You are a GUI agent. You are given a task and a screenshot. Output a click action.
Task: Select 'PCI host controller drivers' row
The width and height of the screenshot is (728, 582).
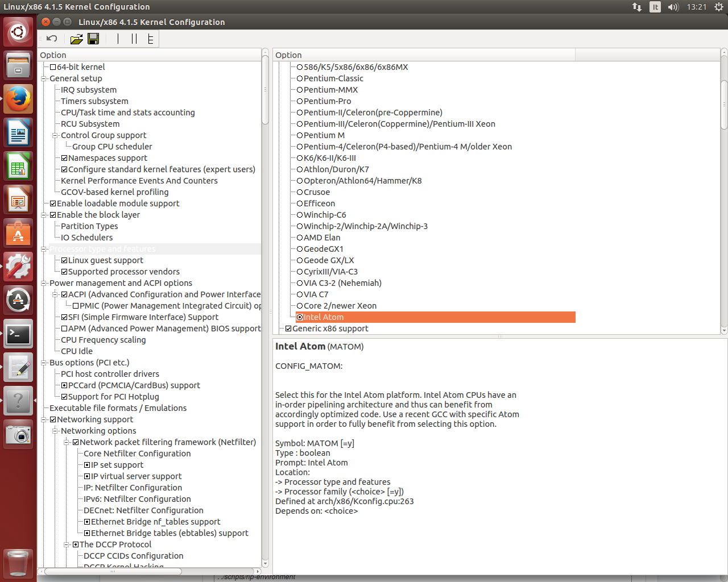(110, 374)
